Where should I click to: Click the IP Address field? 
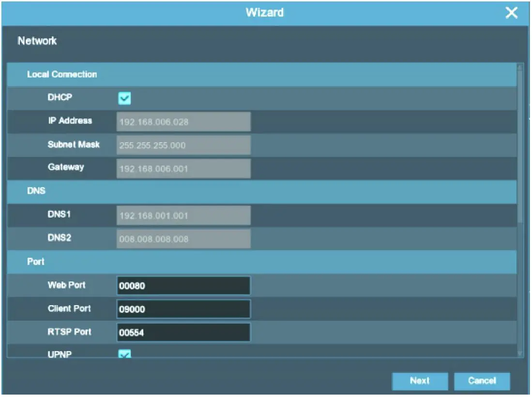tap(183, 121)
